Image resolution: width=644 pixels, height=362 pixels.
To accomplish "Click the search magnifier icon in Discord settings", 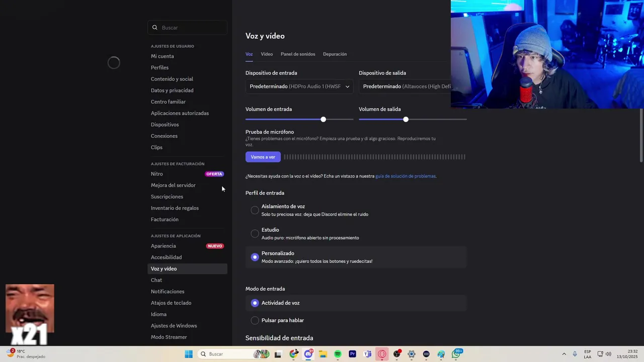I will click(x=155, y=28).
